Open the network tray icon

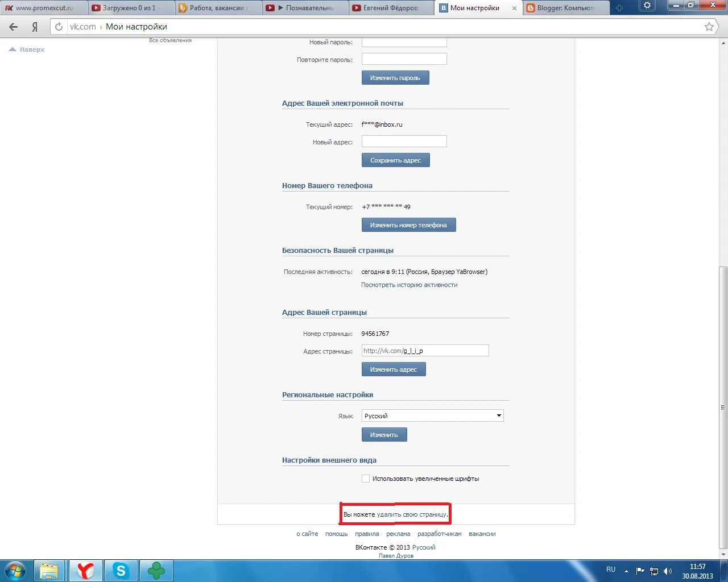coord(654,571)
